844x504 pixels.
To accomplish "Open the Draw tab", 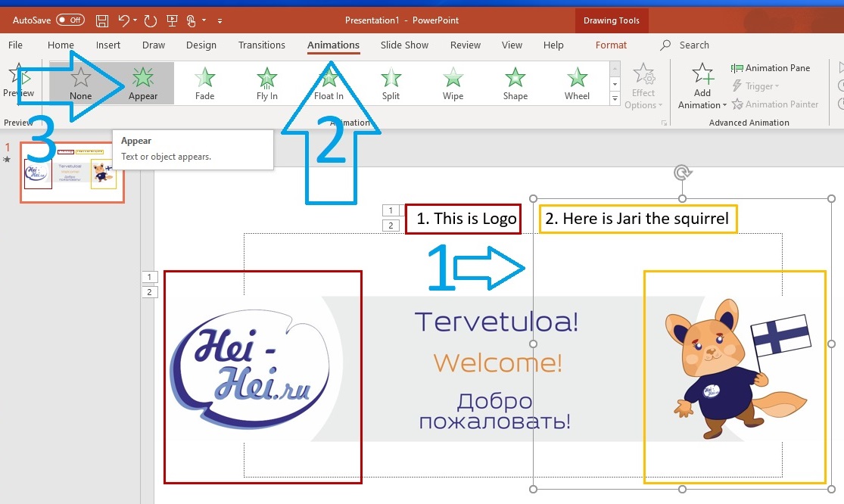I will point(154,45).
